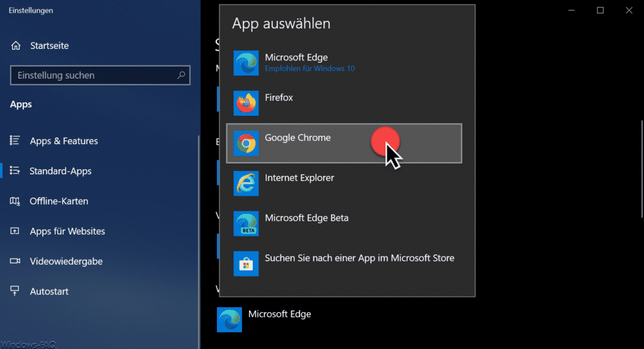The width and height of the screenshot is (644, 349).
Task: Minimize the Einstellungen window
Action: tap(571, 10)
